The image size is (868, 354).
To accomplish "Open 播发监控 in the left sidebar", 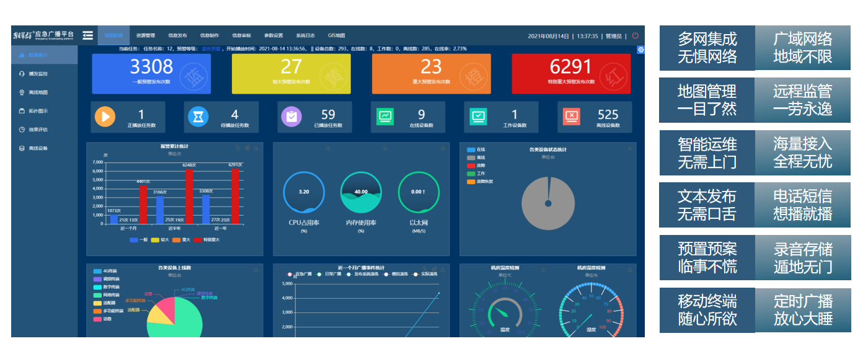I will pos(38,74).
